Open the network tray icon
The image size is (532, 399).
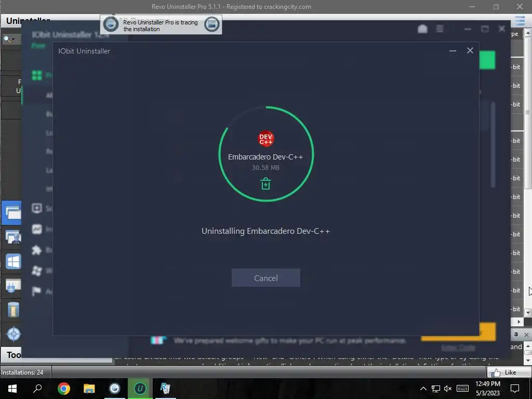(x=436, y=389)
